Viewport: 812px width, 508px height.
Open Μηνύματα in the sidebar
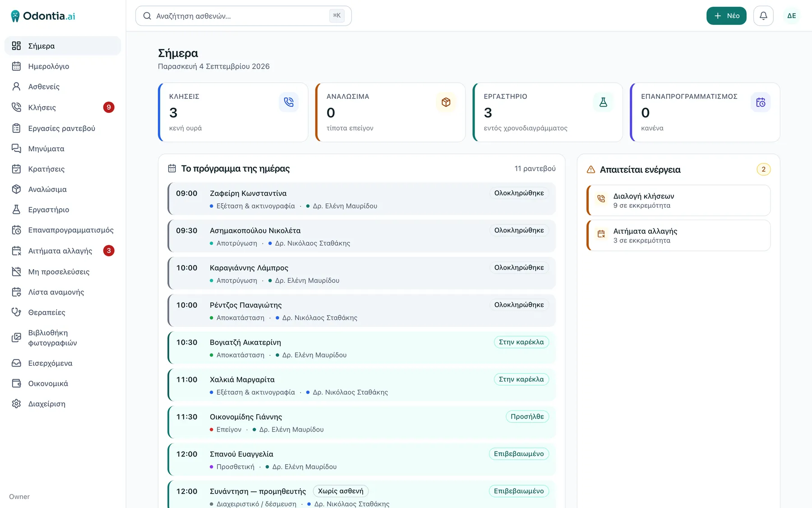[x=63, y=149]
